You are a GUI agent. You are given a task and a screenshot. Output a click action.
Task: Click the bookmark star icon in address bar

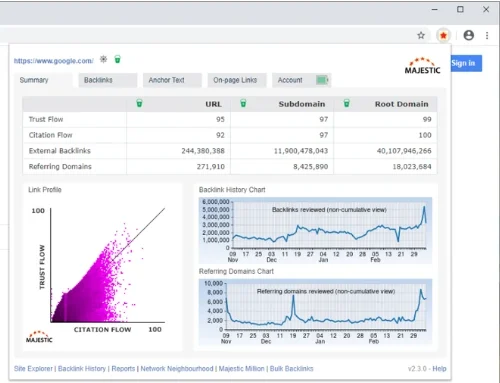click(421, 35)
